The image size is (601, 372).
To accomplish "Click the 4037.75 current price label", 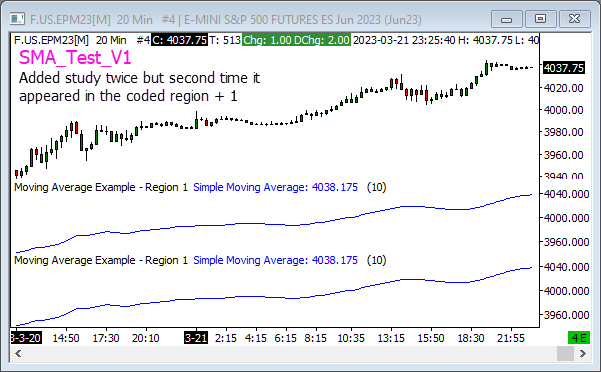I will 563,68.
